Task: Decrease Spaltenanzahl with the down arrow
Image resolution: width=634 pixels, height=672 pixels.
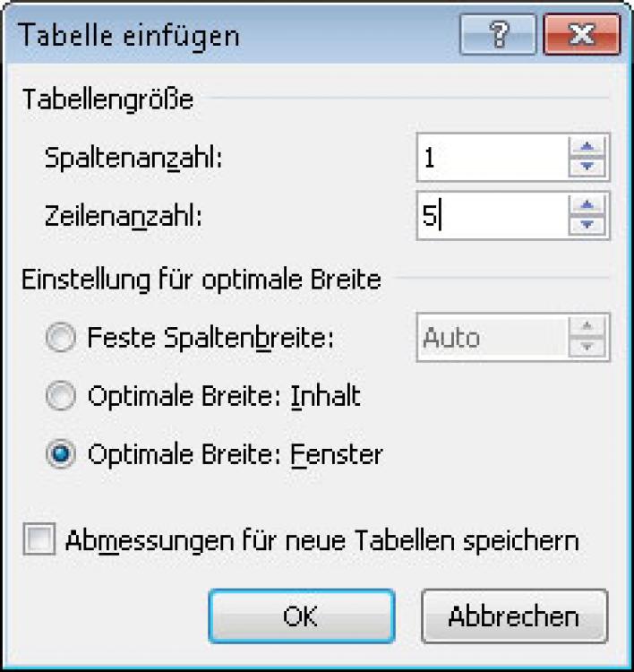Action: pos(588,168)
